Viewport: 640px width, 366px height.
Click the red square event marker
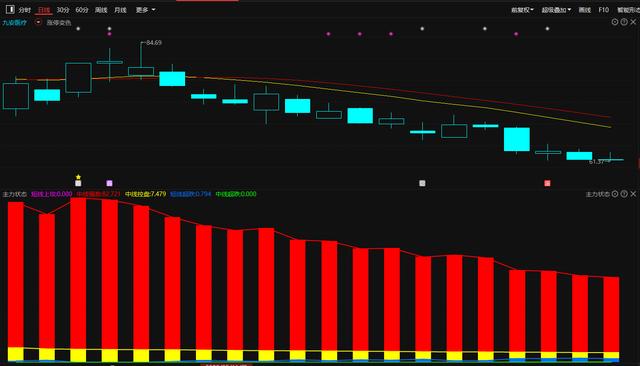point(547,183)
